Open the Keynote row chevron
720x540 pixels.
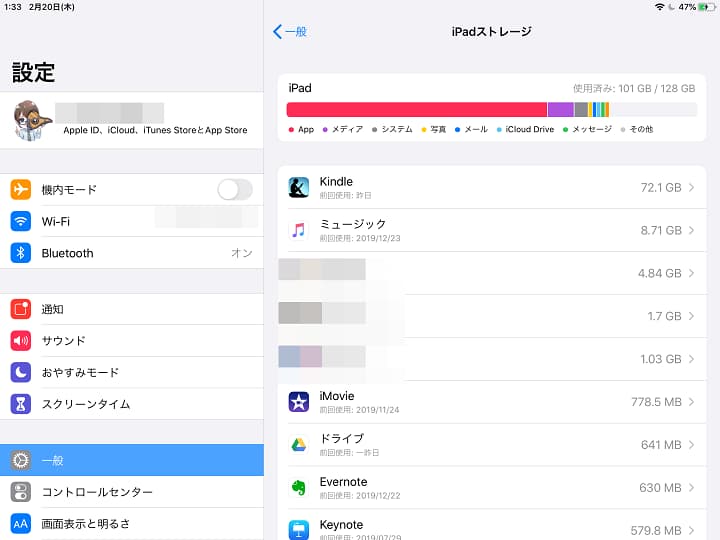692,530
